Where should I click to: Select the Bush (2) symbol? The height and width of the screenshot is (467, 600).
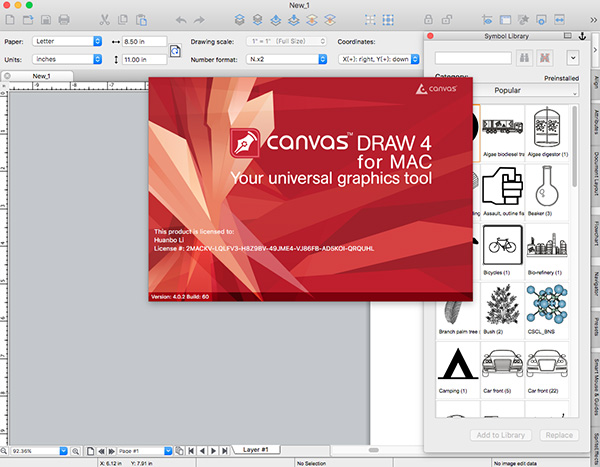[x=502, y=310]
